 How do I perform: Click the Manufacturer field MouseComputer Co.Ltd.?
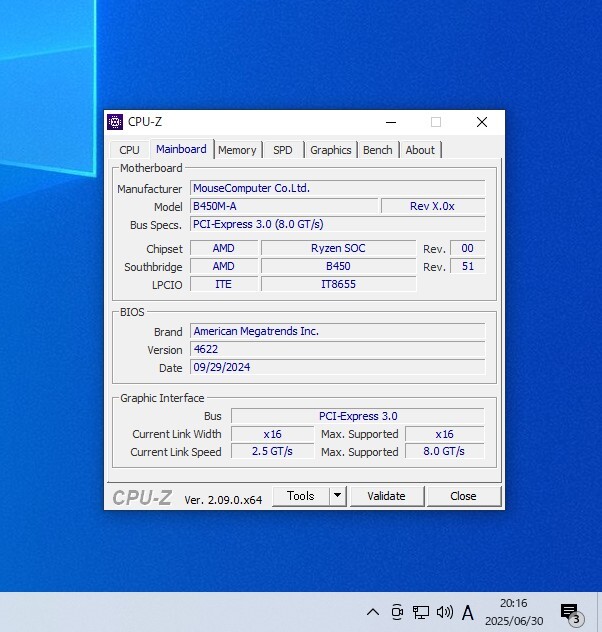[338, 188]
